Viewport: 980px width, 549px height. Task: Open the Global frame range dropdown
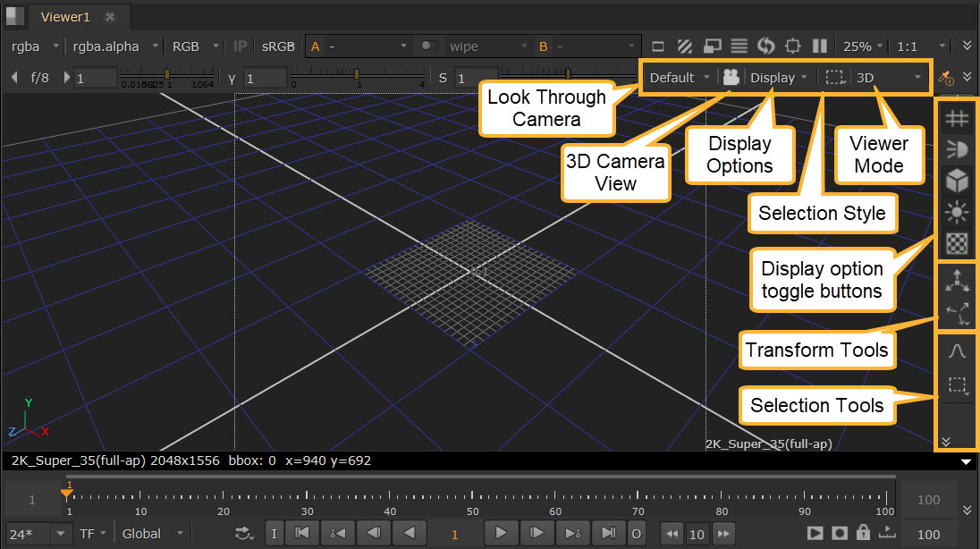point(153,534)
